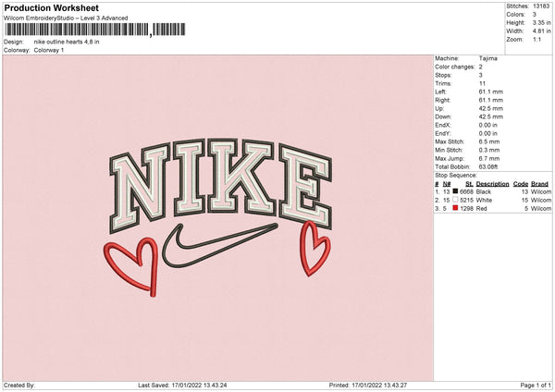Viewport: 555px width, 392px height.
Task: Click the right red heart in design
Action: [314, 247]
